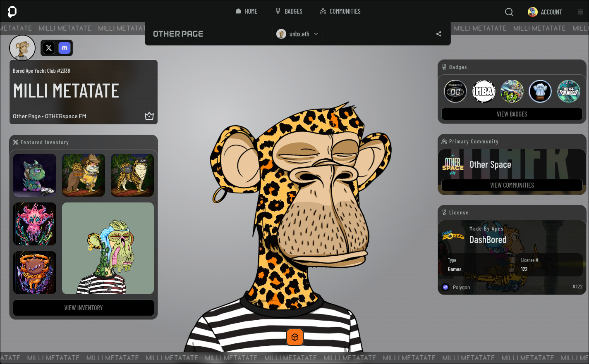Click the 'Bored Ape Yacht Club #2338' text
Screen dimensions: 589x364
pyautogui.click(x=41, y=71)
